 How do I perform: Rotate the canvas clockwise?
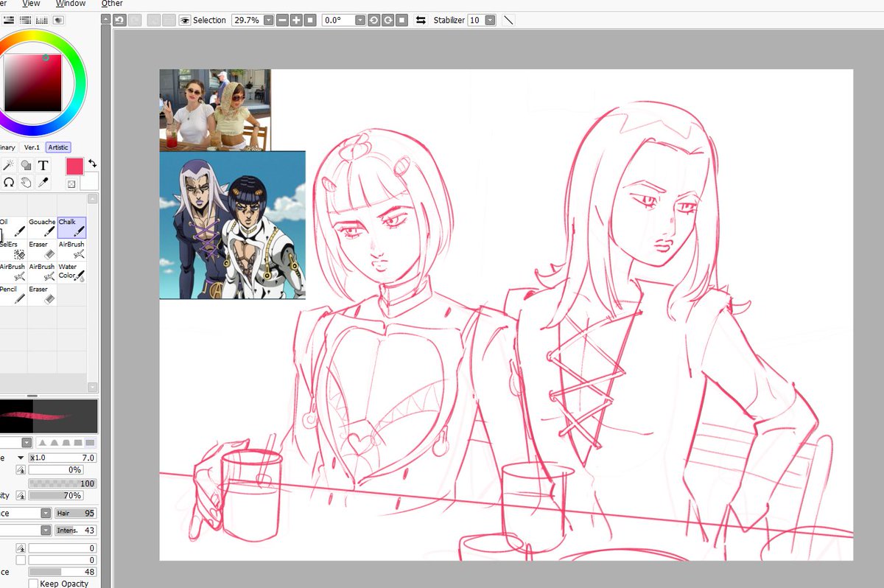pos(388,20)
